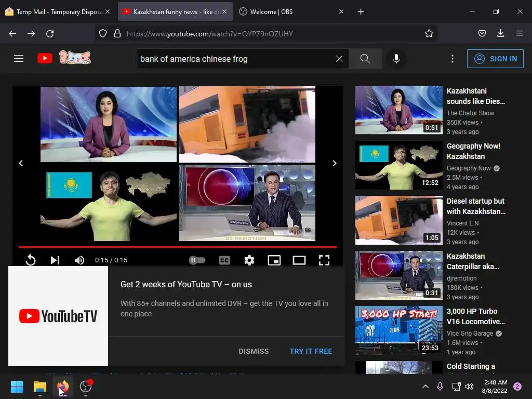This screenshot has width=532, height=399.
Task: Click TRY IT FREE for YouTube TV
Action: (311, 351)
